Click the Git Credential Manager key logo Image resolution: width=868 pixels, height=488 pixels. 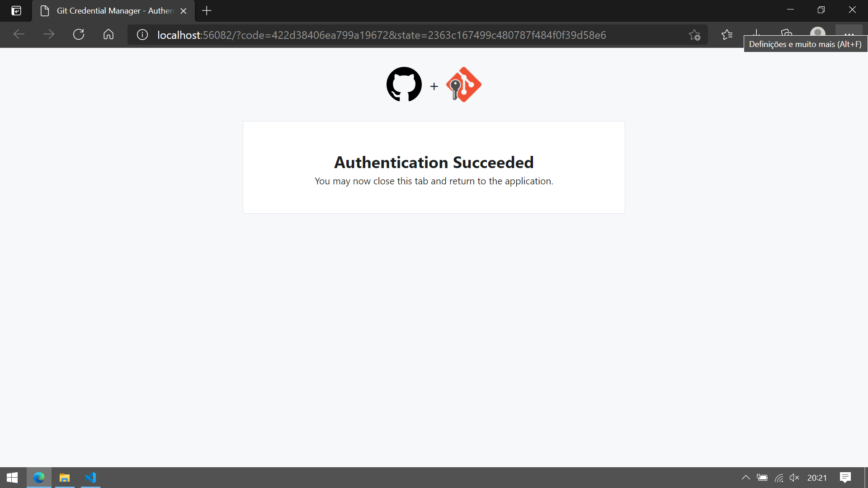point(464,84)
